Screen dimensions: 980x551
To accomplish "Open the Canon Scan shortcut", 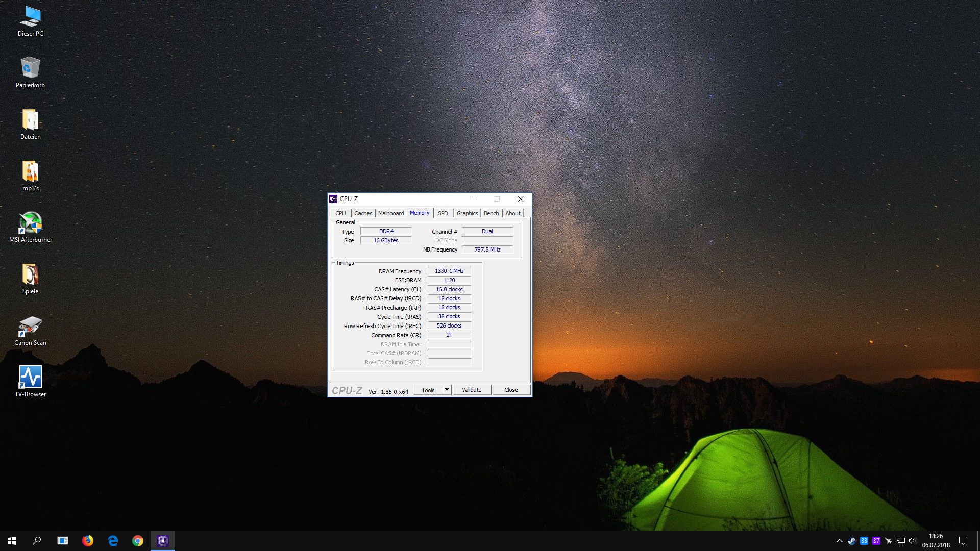I will (31, 326).
